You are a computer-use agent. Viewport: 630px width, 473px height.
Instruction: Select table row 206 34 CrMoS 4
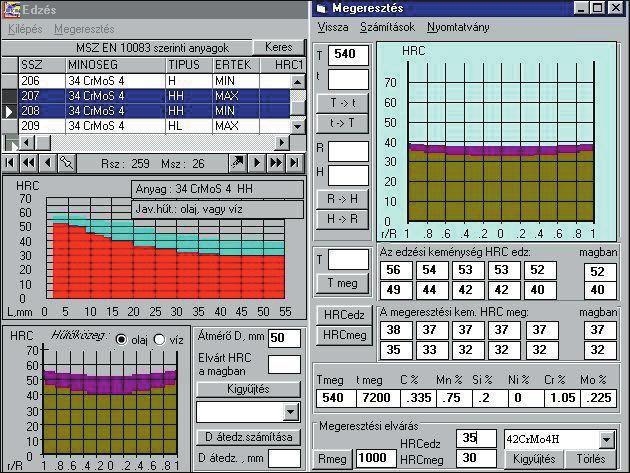(x=154, y=81)
